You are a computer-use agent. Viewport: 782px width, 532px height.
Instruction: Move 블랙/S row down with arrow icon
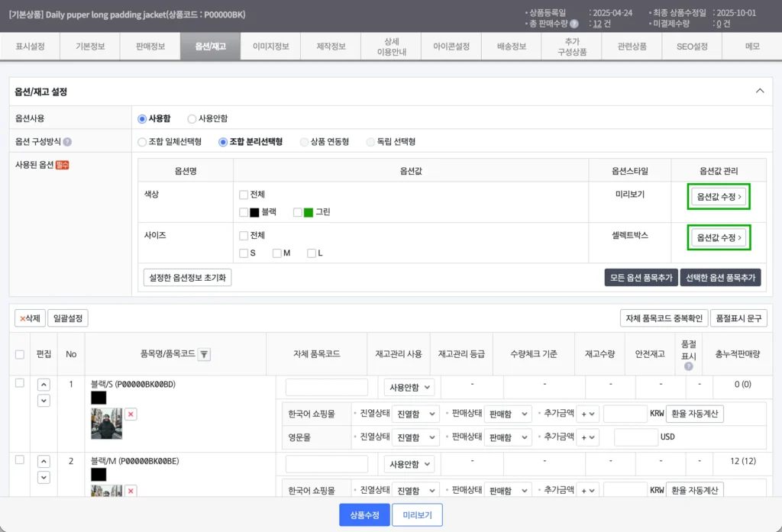coord(44,401)
